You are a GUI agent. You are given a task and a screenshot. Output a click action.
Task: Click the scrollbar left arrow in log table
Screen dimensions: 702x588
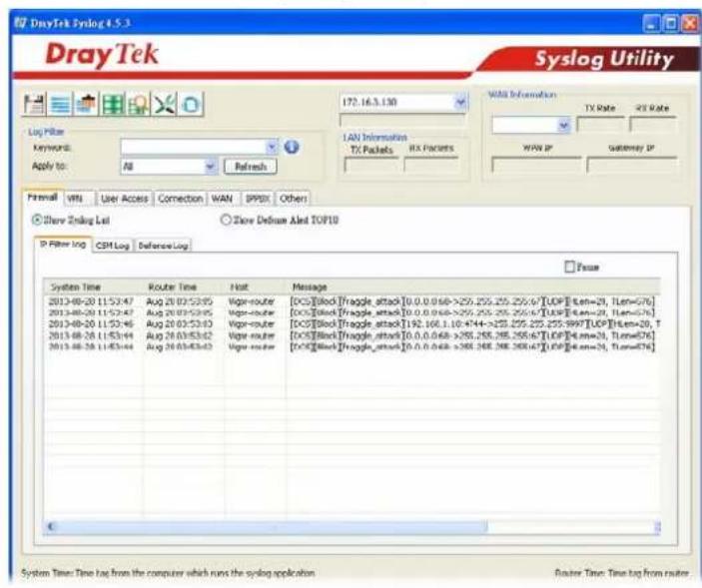pos(50,527)
